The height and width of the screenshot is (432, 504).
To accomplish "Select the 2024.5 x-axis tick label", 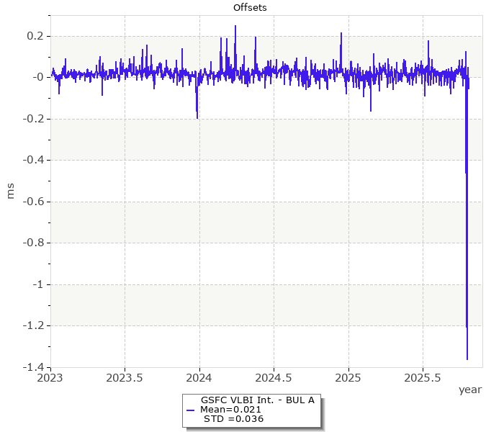I will (274, 377).
